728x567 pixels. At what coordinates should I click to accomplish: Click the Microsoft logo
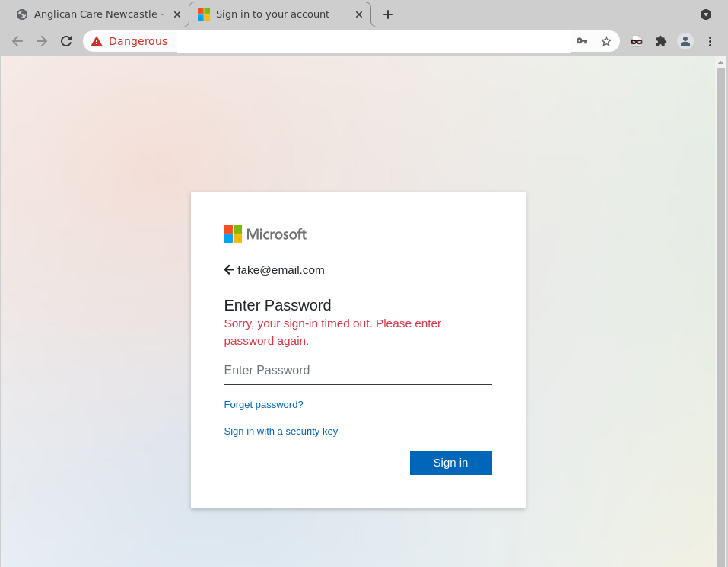265,234
